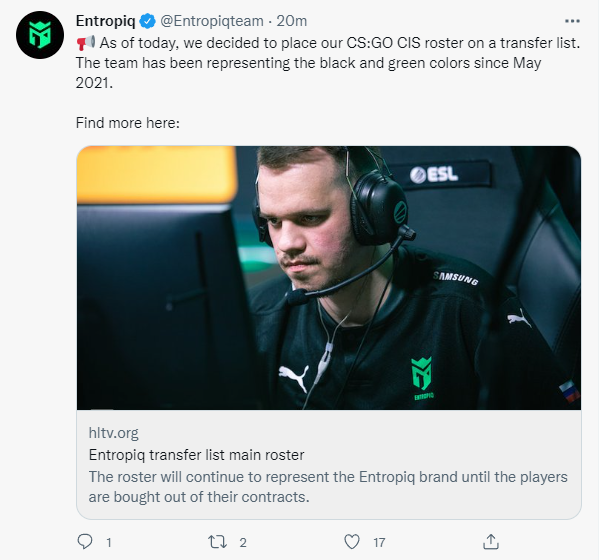This screenshot has height=560, width=609.
Task: Click the like count of 17
Action: pyautogui.click(x=378, y=543)
